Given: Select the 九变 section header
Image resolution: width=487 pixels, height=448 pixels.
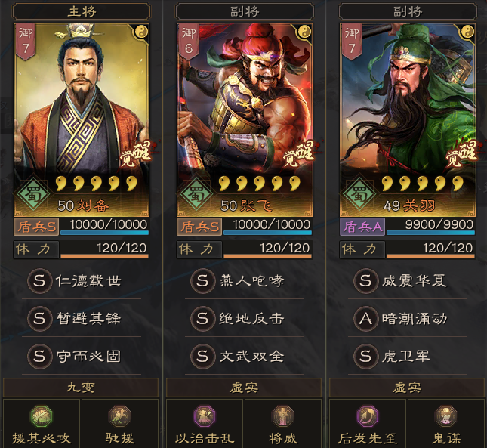Looking at the screenshot, I should click(x=81, y=388).
